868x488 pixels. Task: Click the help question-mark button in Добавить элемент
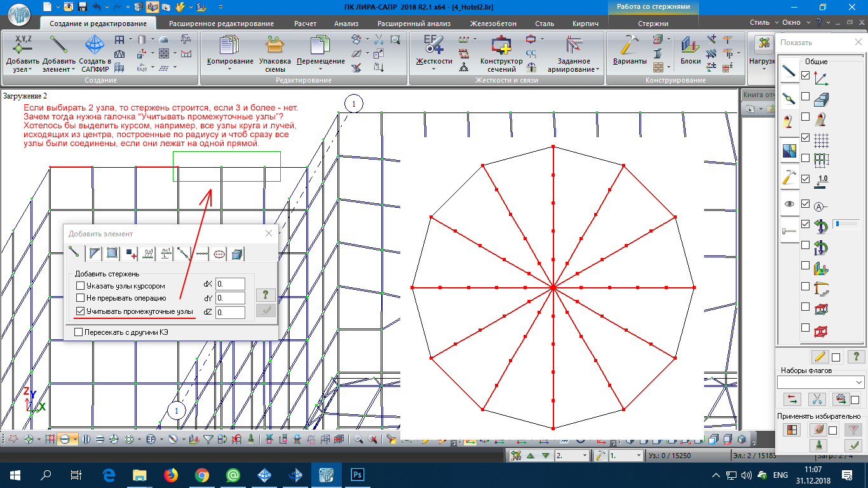pos(266,295)
